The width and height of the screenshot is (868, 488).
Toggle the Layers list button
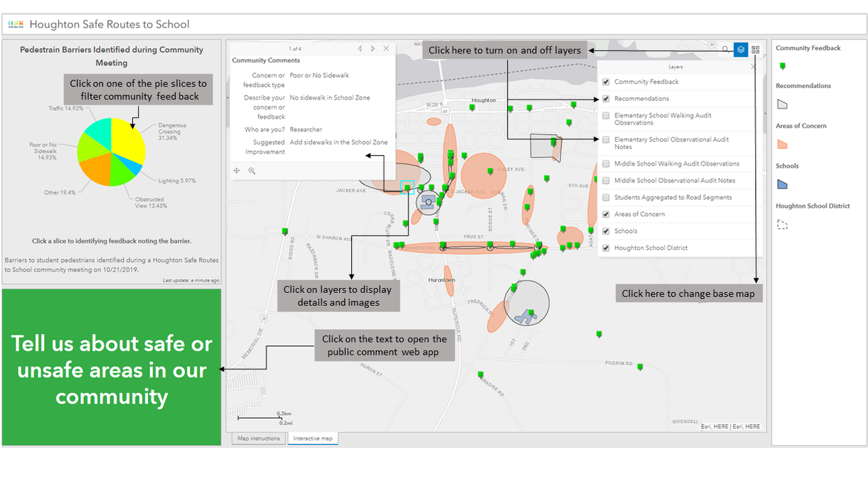(x=741, y=50)
